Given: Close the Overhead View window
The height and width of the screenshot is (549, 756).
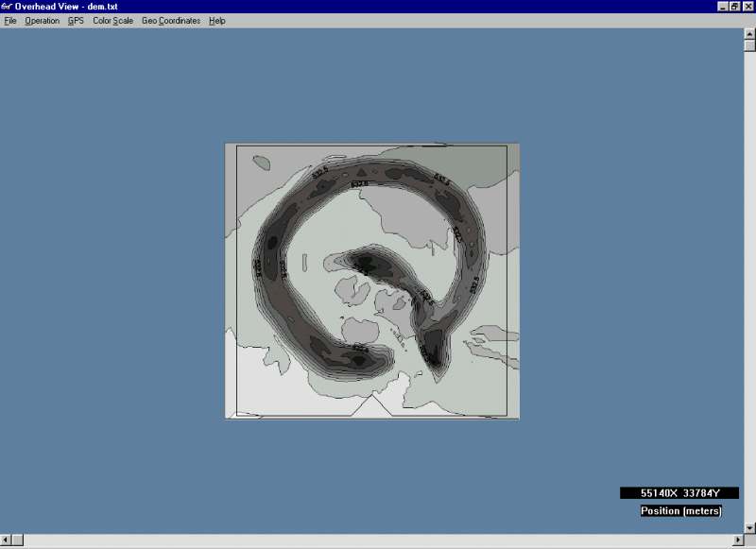Looking at the screenshot, I should pyautogui.click(x=747, y=7).
